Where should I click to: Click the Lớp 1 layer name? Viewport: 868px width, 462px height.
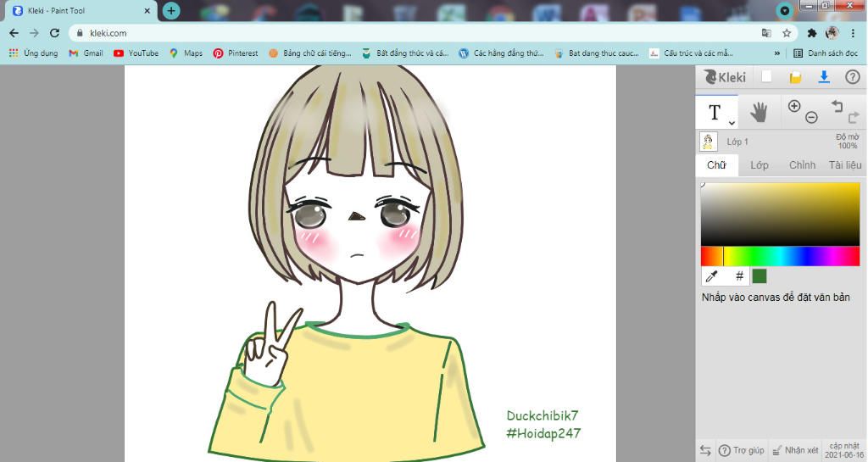(x=737, y=142)
